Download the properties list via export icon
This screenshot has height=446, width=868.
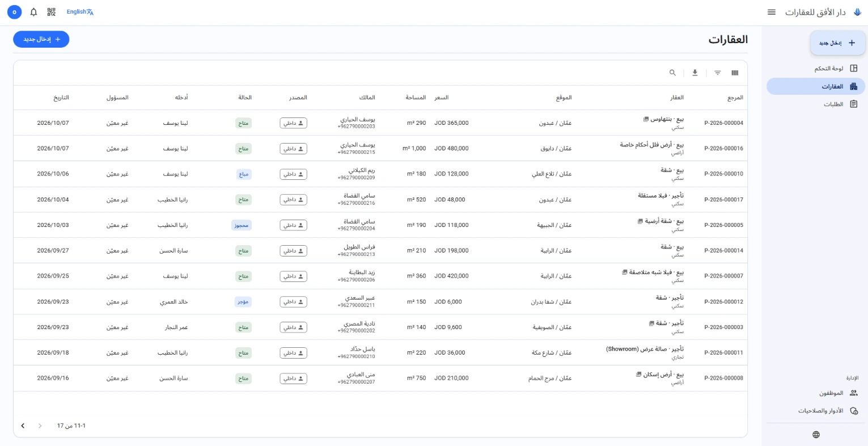coord(695,73)
